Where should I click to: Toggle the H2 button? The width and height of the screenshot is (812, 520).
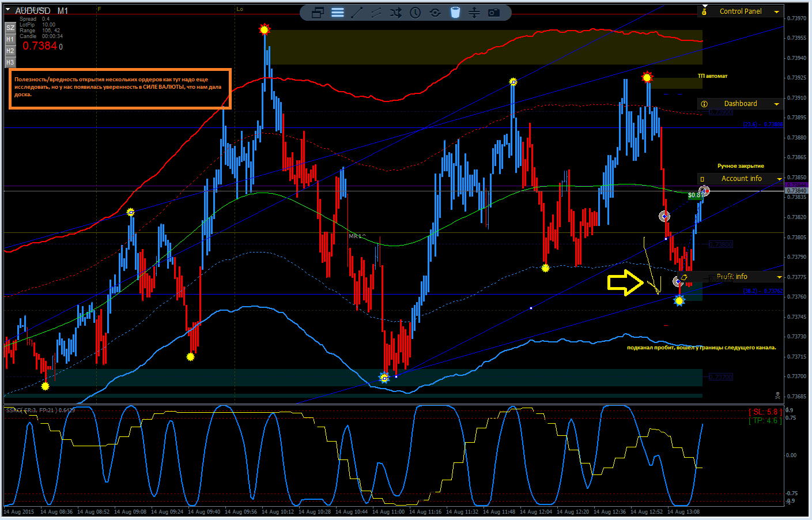click(10, 51)
